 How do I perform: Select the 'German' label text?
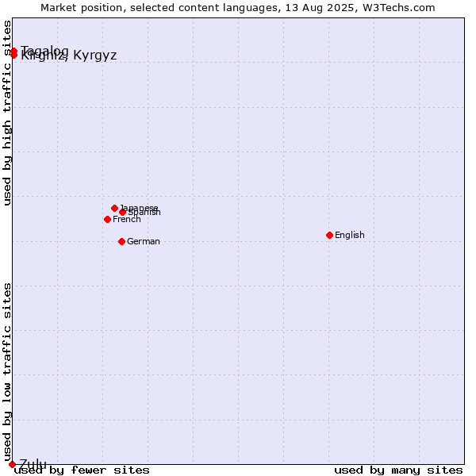click(x=144, y=241)
